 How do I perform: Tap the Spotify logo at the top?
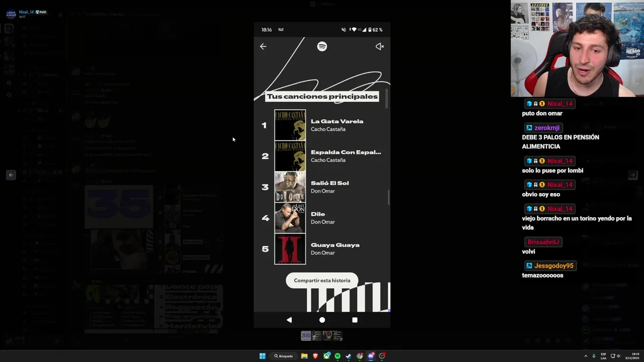(322, 46)
